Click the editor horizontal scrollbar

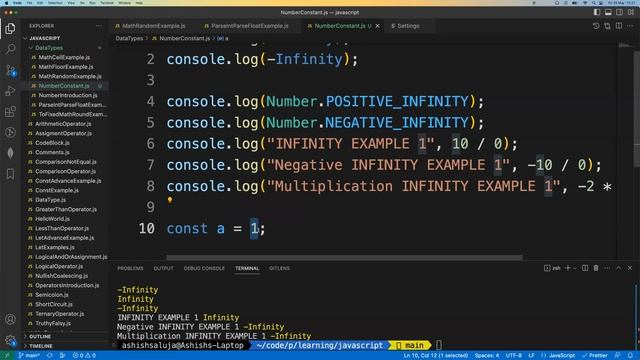click(344, 258)
